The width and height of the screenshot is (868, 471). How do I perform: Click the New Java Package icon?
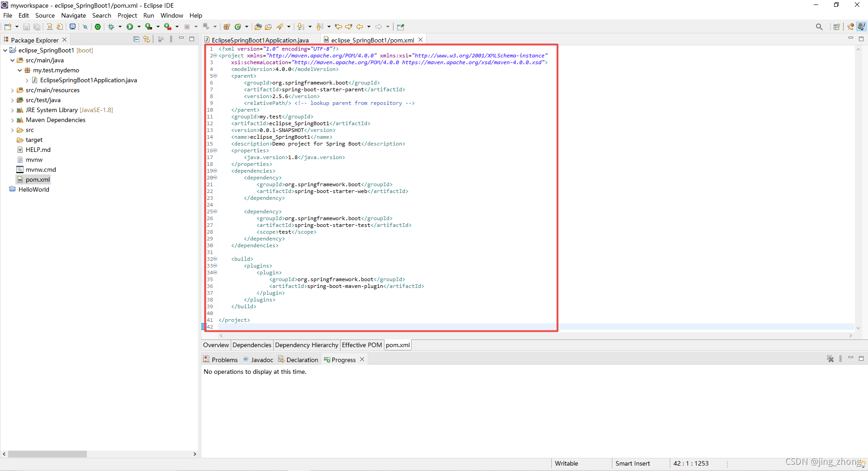tap(227, 27)
